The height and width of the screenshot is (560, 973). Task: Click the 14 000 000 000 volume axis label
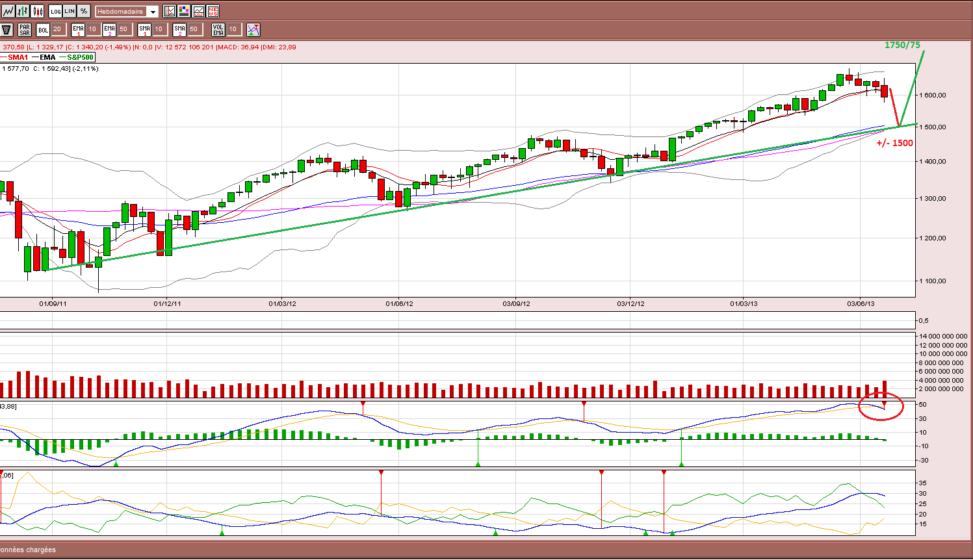(943, 336)
